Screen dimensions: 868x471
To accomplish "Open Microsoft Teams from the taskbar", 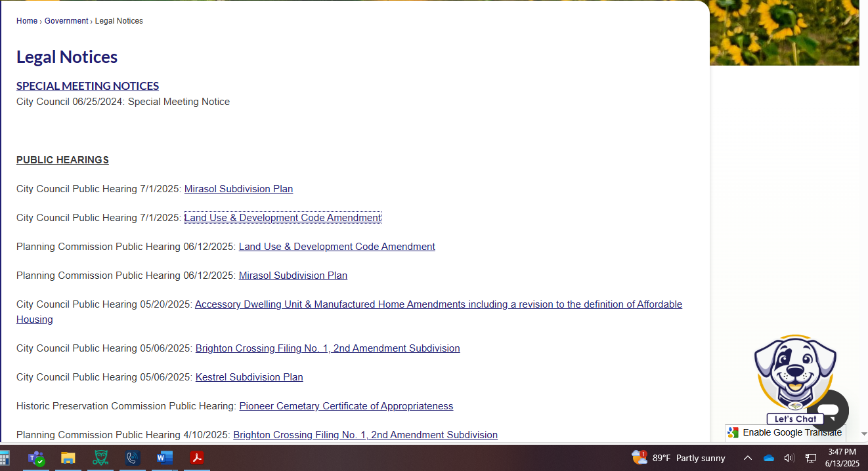I will 36,458.
